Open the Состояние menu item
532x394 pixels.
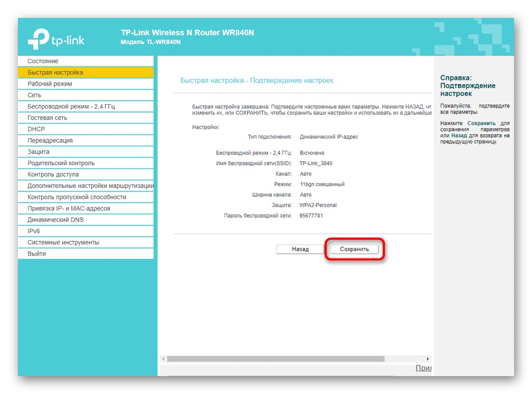point(84,61)
